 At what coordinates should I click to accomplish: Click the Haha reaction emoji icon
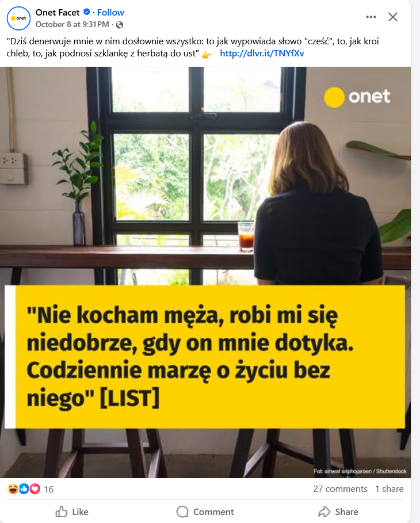[13, 489]
